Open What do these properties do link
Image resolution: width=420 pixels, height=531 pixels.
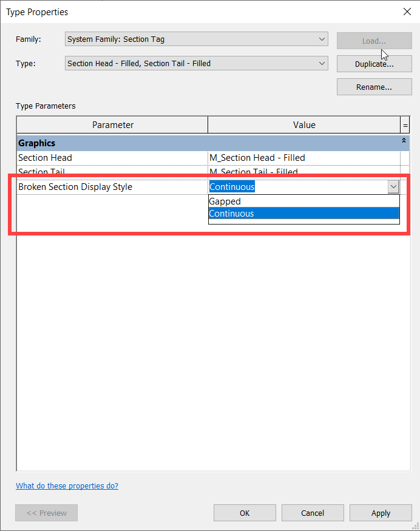[67, 485]
